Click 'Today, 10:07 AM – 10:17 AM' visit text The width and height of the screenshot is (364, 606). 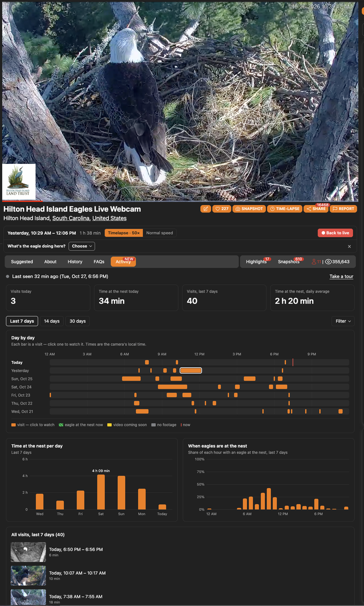tap(77, 573)
